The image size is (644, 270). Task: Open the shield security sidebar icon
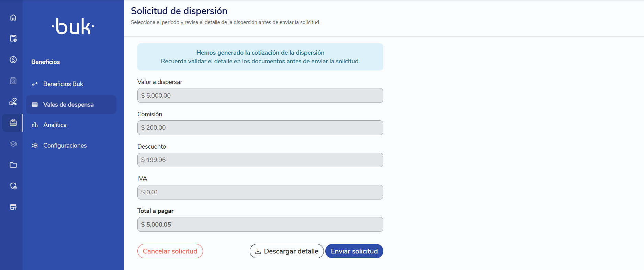click(x=13, y=186)
